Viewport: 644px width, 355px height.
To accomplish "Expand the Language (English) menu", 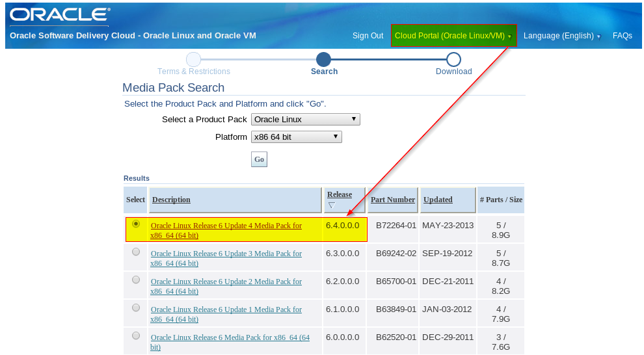I will point(562,36).
